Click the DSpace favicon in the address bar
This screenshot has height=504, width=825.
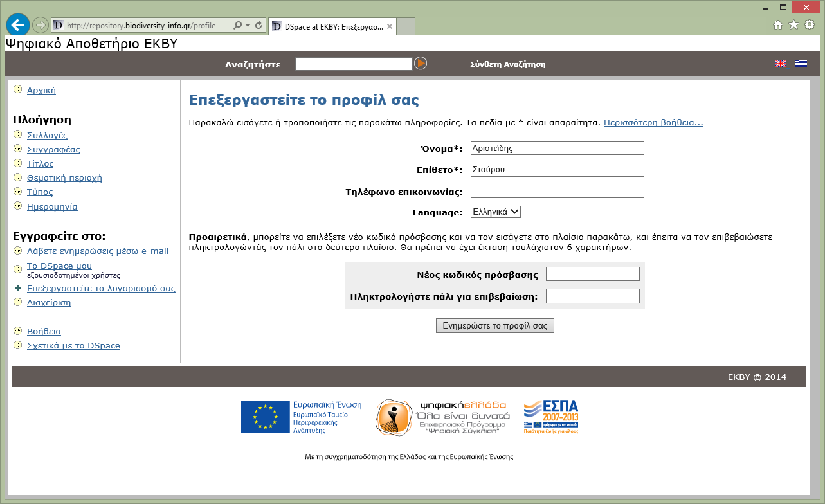(58, 26)
